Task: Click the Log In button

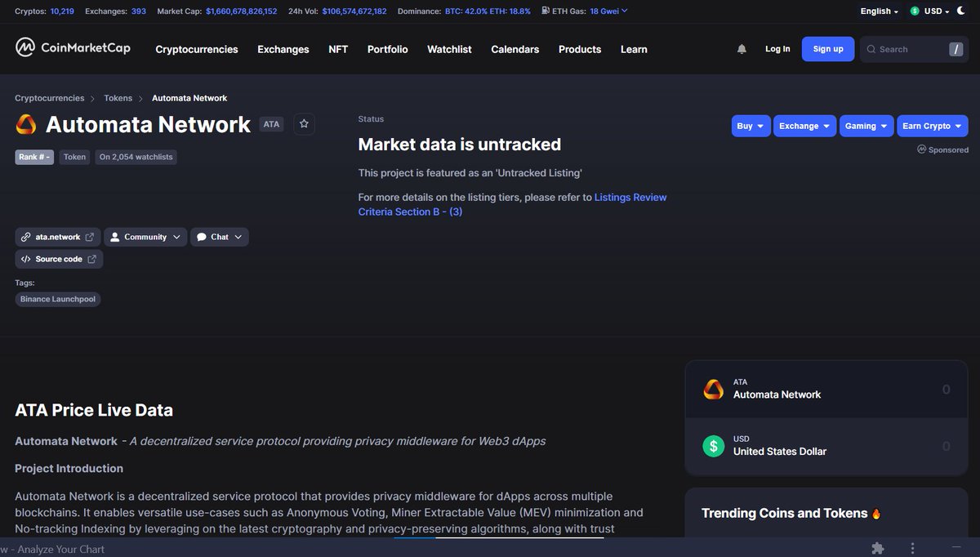Action: click(777, 49)
